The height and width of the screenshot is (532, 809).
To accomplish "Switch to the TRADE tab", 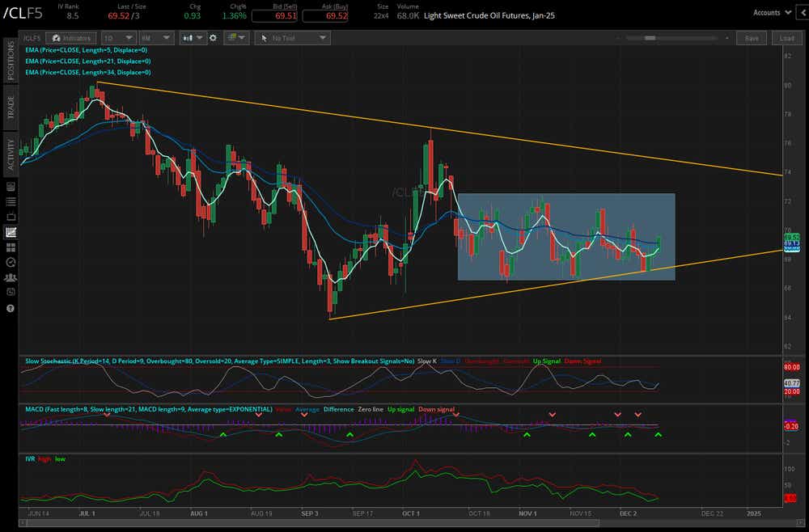I will (x=9, y=105).
